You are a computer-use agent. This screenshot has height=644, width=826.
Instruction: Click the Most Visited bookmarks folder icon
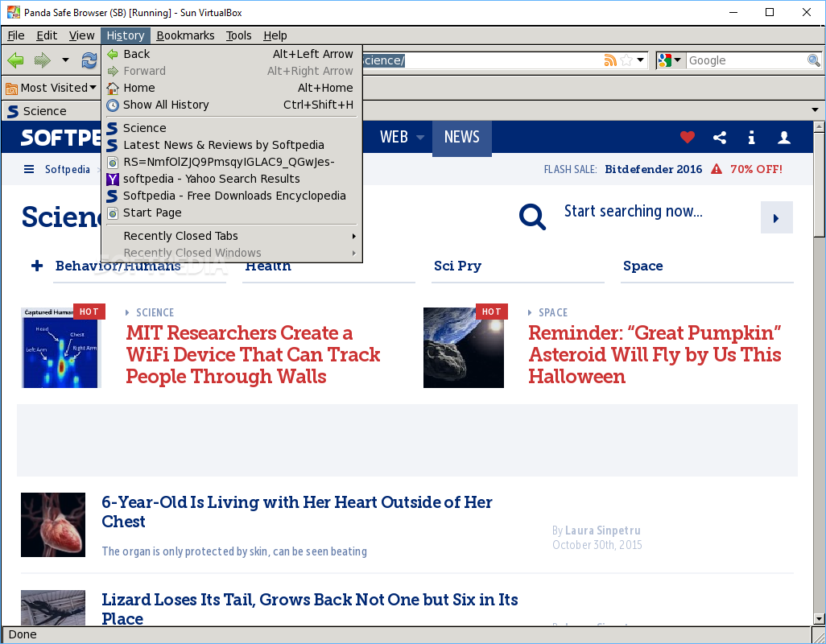pyautogui.click(x=11, y=88)
